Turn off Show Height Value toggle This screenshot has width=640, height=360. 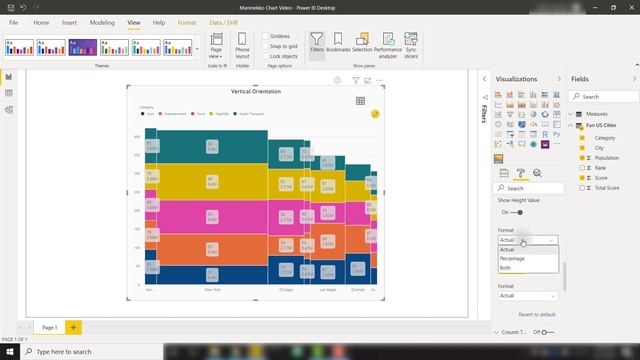click(x=517, y=212)
